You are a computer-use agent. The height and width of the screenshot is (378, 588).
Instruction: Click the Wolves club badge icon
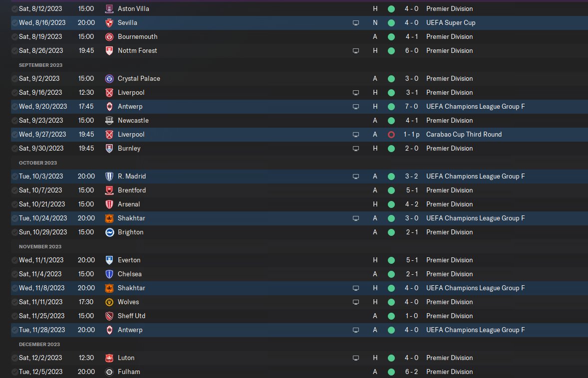pos(109,302)
